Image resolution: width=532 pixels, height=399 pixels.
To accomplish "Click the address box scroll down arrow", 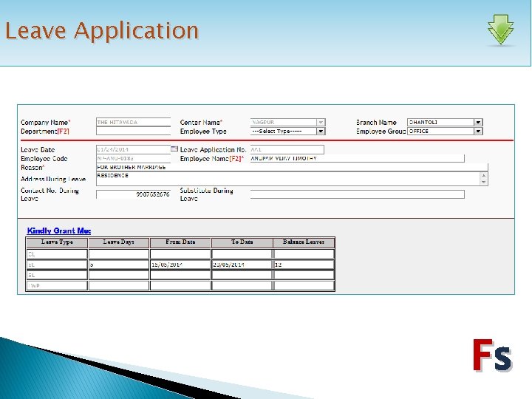I will [x=484, y=183].
